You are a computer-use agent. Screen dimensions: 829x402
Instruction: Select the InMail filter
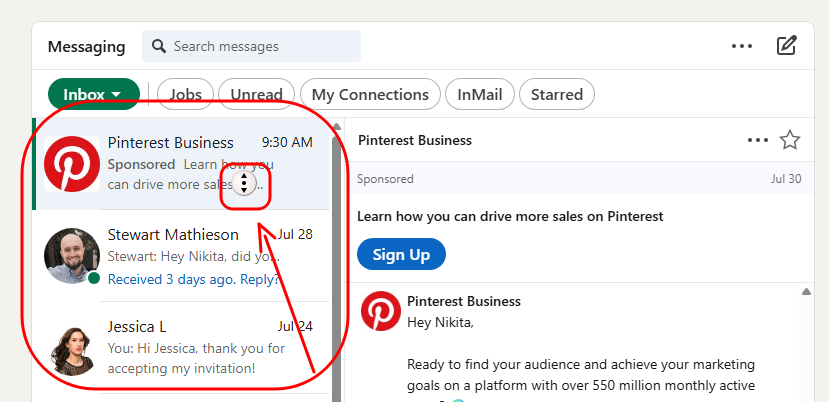pyautogui.click(x=480, y=94)
